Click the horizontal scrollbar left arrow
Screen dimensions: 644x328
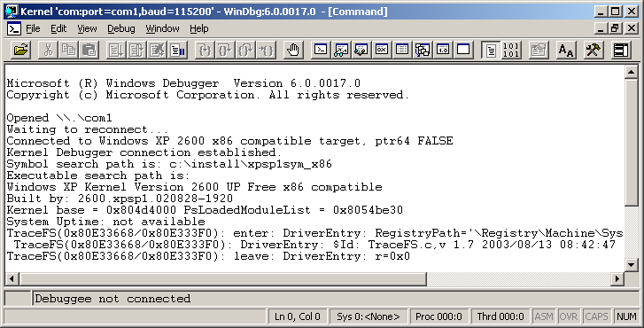12,279
